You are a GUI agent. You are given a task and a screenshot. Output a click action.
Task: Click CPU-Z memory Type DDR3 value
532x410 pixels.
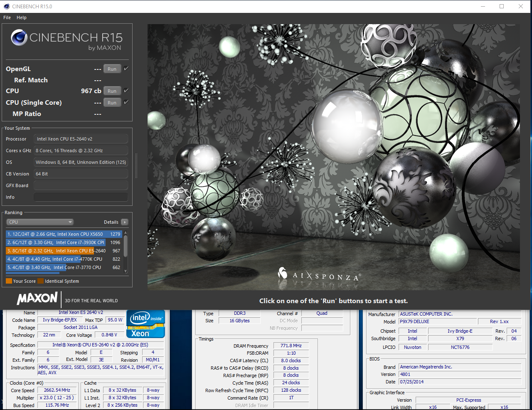(x=239, y=313)
